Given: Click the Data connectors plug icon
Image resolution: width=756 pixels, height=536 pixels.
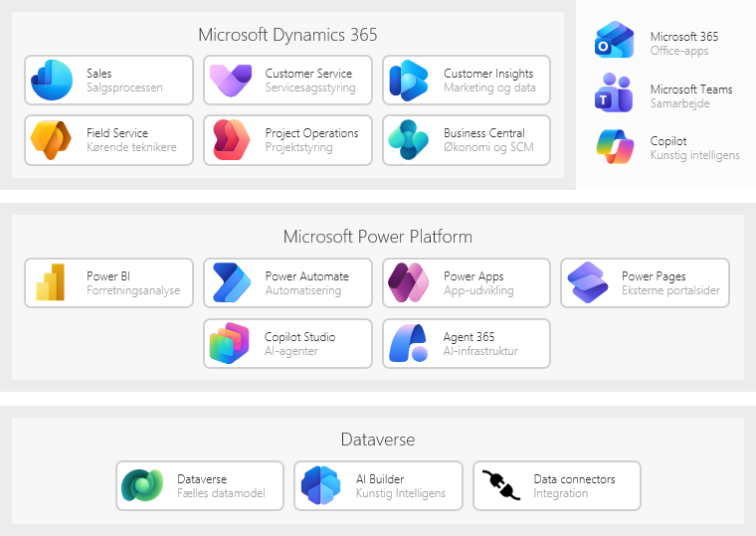Looking at the screenshot, I should 501,485.
